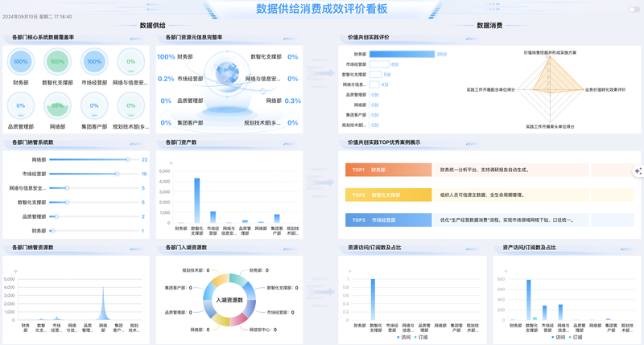Image resolution: width=644 pixels, height=345 pixels.
Task: Click the 网络与信息 4分 score bar
Action: click(x=374, y=84)
